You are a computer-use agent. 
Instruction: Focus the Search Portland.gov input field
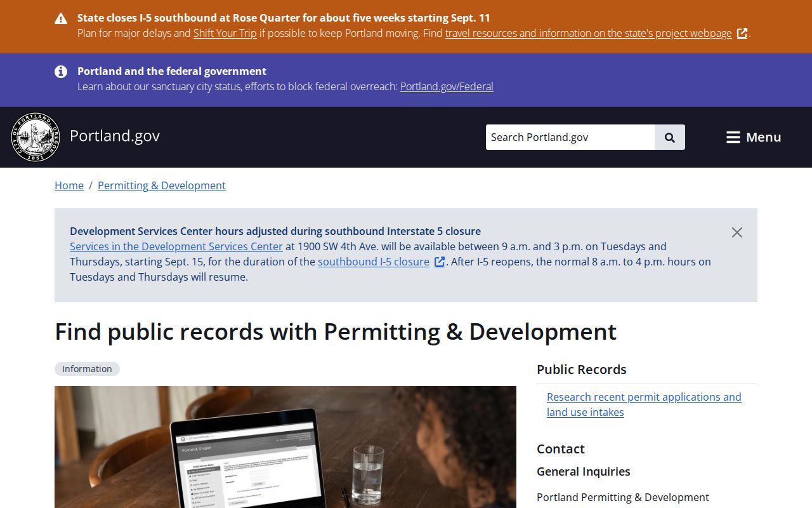click(570, 137)
